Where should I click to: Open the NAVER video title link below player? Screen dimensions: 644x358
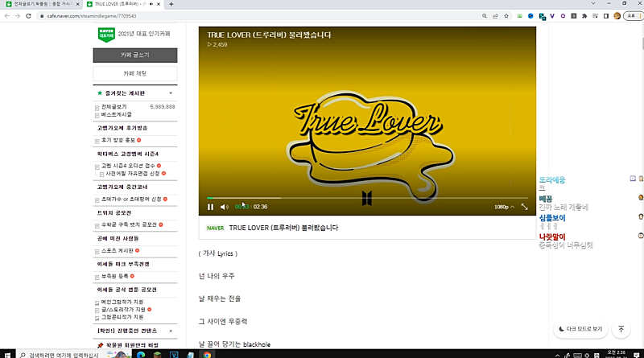point(283,228)
